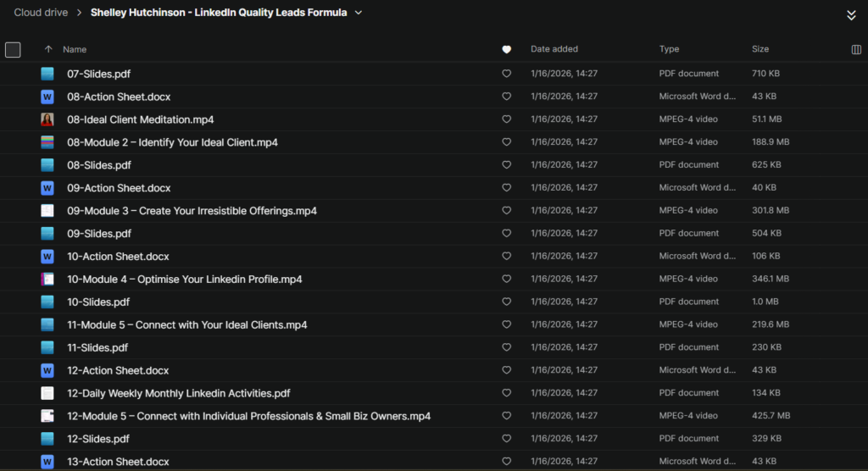Sort files by the Size column

click(x=760, y=48)
